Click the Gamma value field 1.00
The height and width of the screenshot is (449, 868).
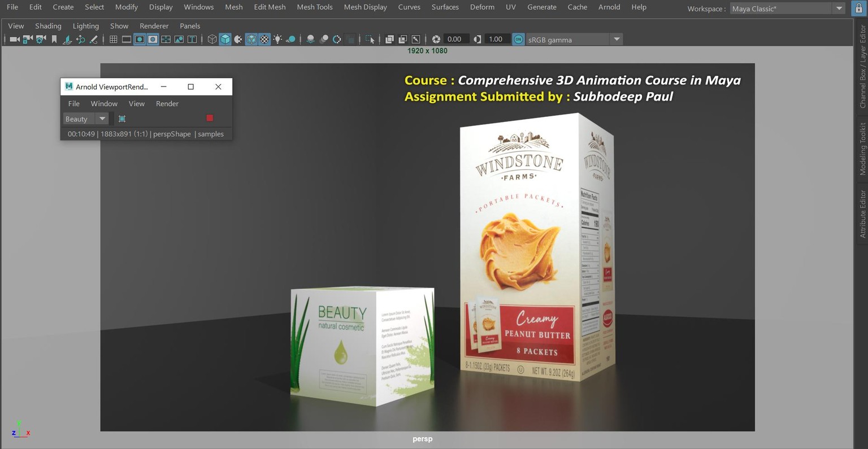point(496,40)
